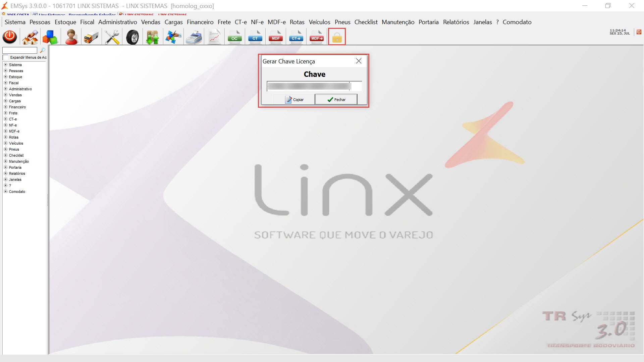This screenshot has height=362, width=644.
Task: Open the red MDF document icon
Action: pyautogui.click(x=276, y=37)
